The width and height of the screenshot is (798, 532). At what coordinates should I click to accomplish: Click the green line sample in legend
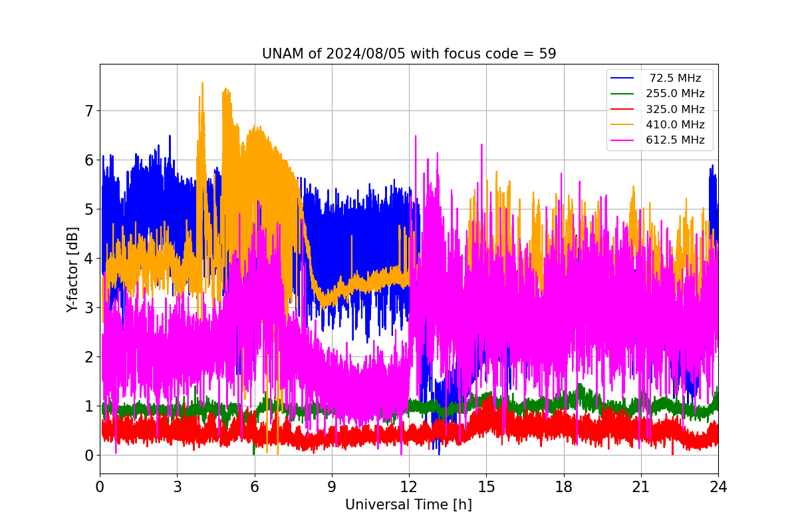click(623, 94)
